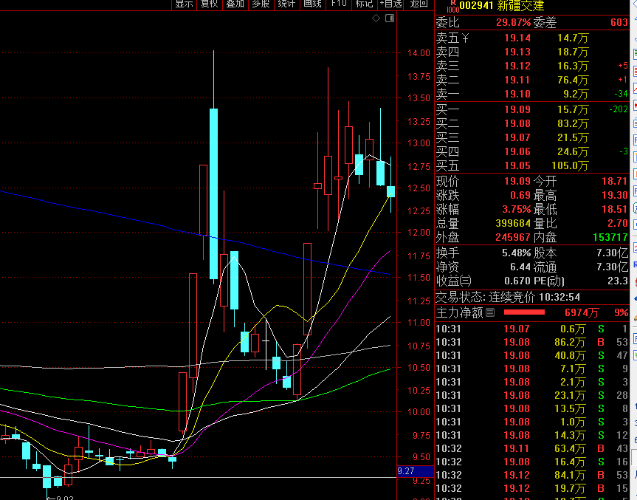
Task: Select the 买二 price 19.08
Action: pyautogui.click(x=517, y=123)
